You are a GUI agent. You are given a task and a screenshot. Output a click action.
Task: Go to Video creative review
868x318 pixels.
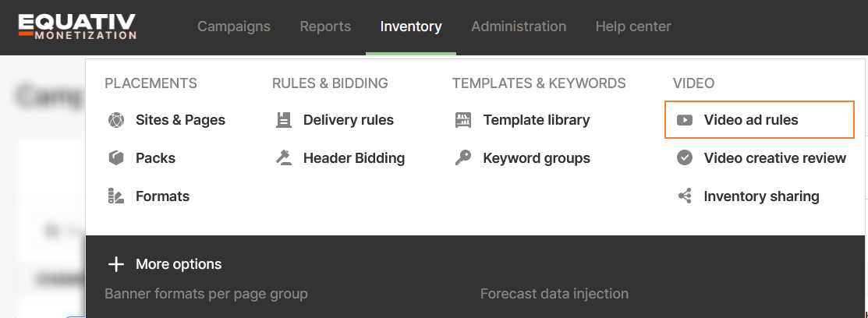[774, 158]
